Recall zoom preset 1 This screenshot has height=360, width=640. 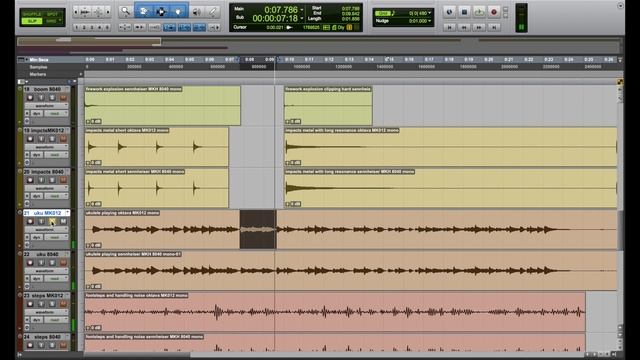tap(76, 27)
